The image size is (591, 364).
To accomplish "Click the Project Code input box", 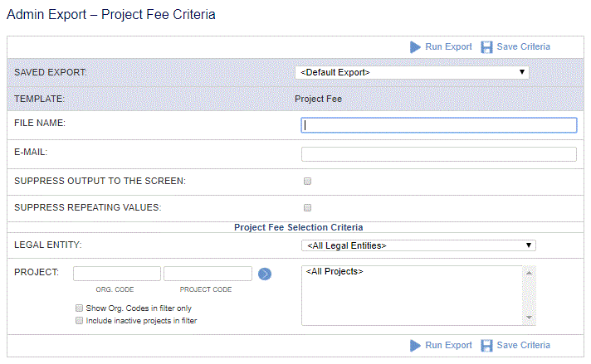I will point(208,274).
